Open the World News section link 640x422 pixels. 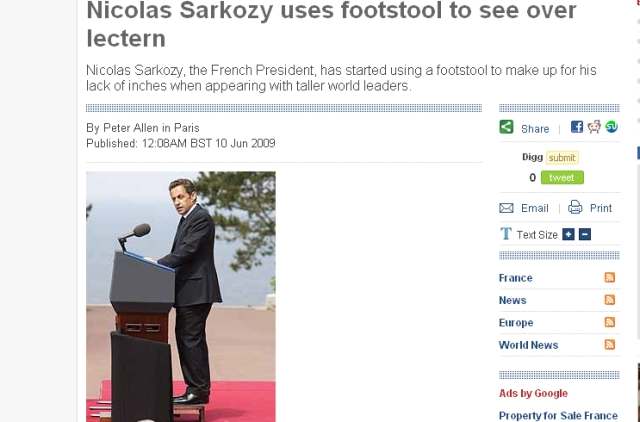pyautogui.click(x=529, y=345)
